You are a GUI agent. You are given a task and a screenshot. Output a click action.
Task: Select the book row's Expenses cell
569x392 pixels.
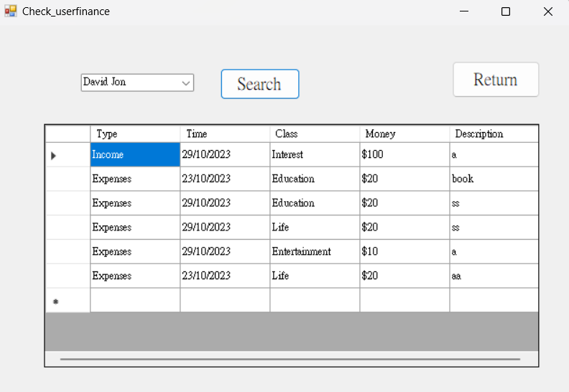[x=135, y=179]
